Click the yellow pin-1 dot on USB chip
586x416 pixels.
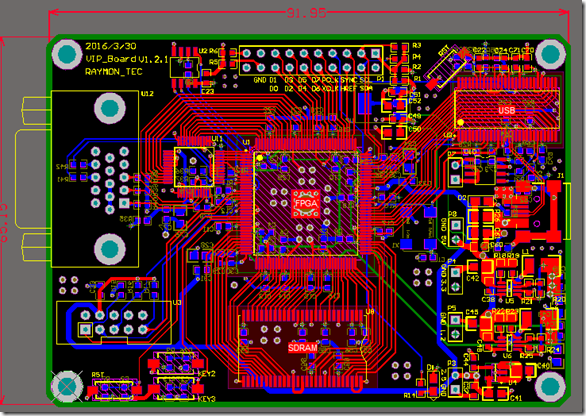(x=461, y=122)
